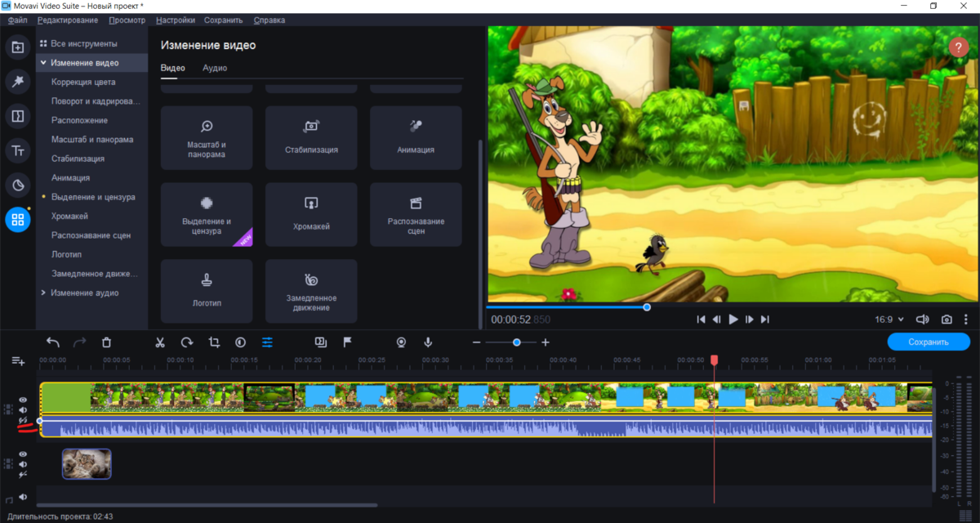Viewport: 980px width, 523px height.
Task: Select the crop tool in toolbar
Action: [214, 342]
